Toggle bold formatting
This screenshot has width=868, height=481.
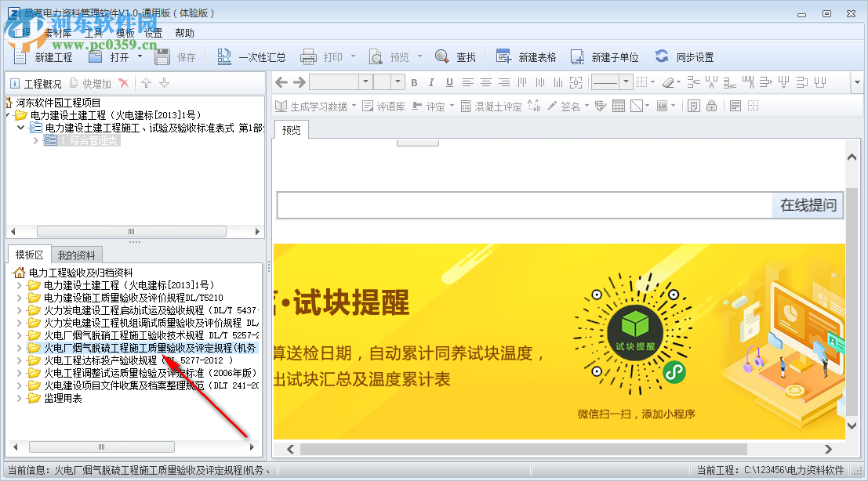414,81
